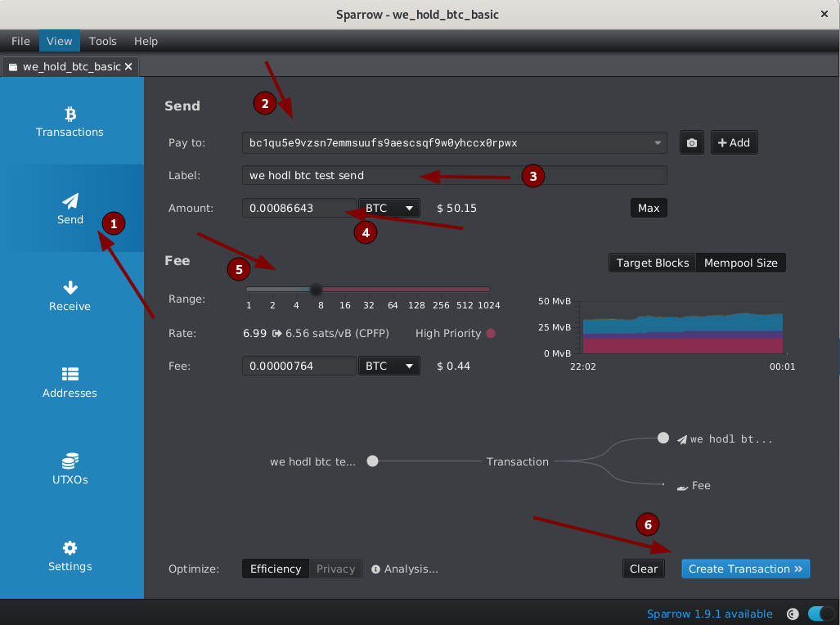The height and width of the screenshot is (625, 840).
Task: Click the "$ 50.15" fiat amount value
Action: 456,208
